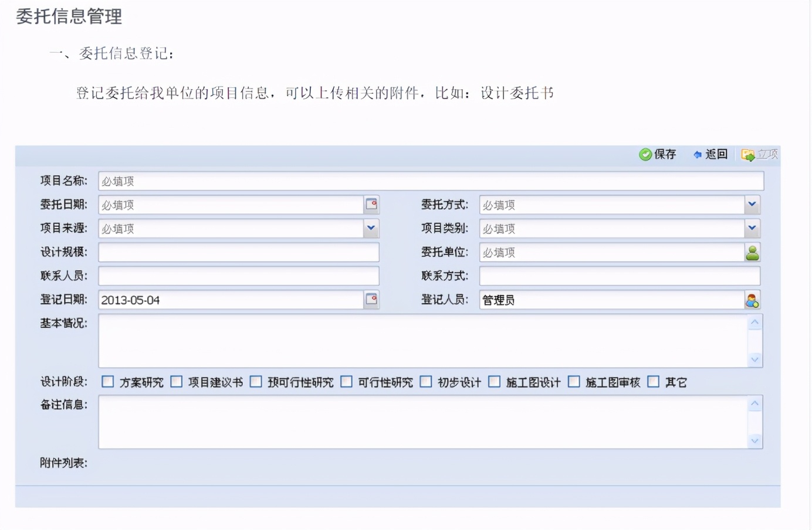Screen dimensions: 812x530
Task: Check the 施工图设计 checkbox
Action: 495,382
